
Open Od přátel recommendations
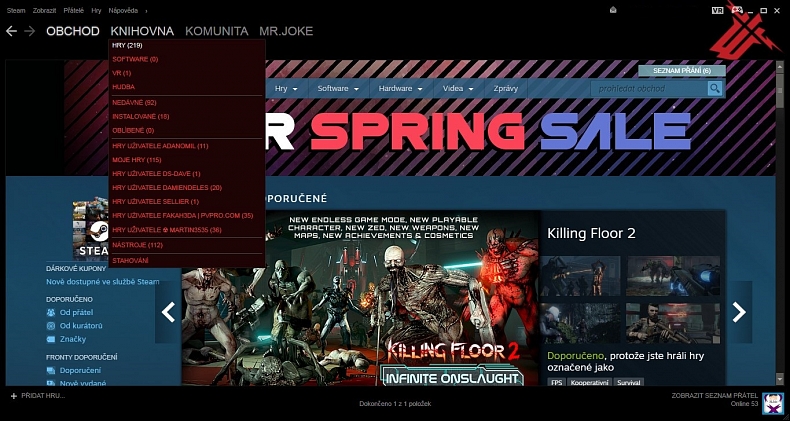tap(76, 312)
